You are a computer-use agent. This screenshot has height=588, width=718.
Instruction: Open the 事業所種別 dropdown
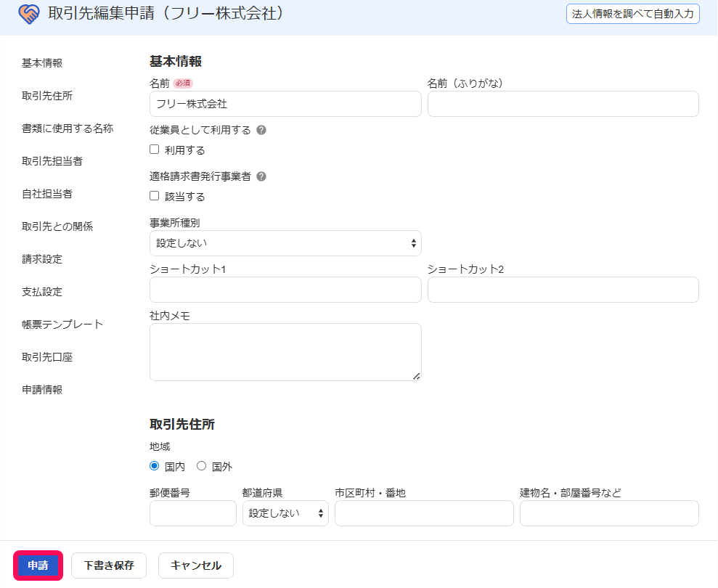tap(285, 243)
